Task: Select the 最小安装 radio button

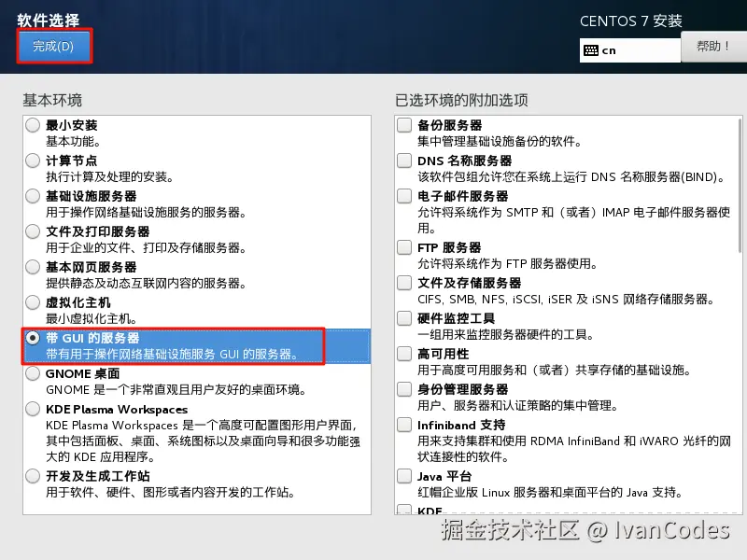Action: (x=33, y=125)
